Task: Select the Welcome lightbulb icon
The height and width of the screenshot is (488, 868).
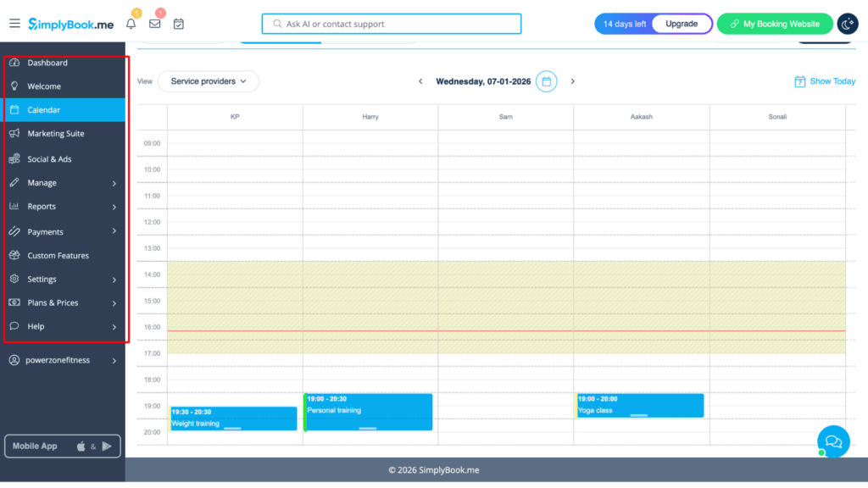Action: 14,86
